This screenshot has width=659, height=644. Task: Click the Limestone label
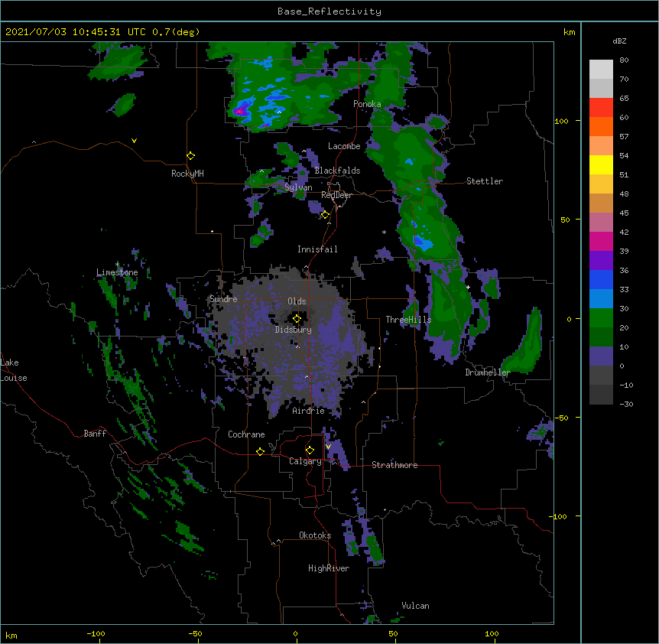[x=117, y=272]
